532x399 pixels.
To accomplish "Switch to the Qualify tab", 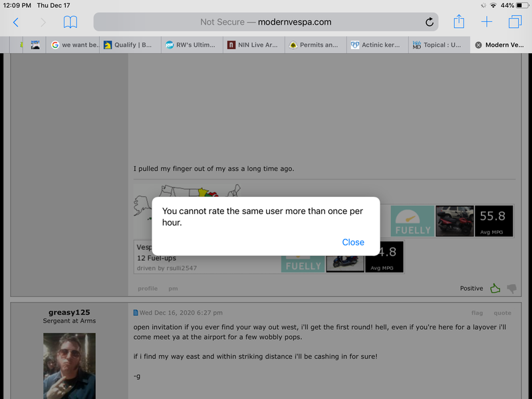I will coord(130,45).
